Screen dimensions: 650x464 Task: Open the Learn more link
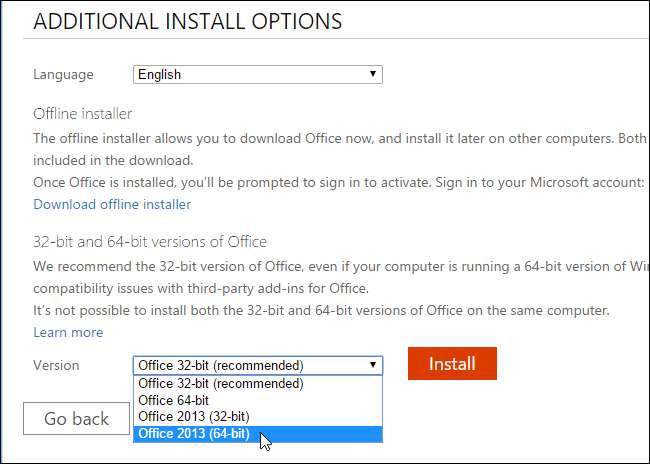68,332
